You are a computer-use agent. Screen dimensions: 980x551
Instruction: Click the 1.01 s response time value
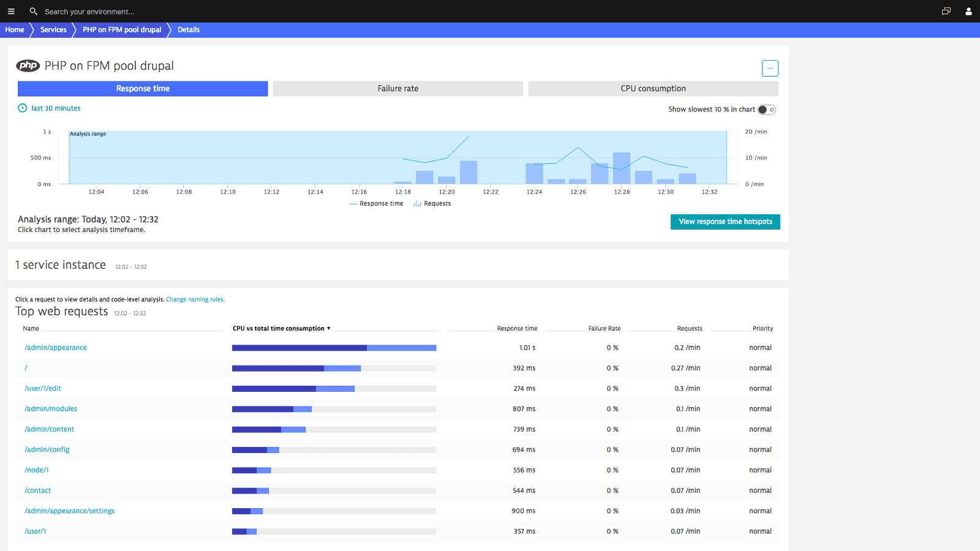click(x=527, y=348)
